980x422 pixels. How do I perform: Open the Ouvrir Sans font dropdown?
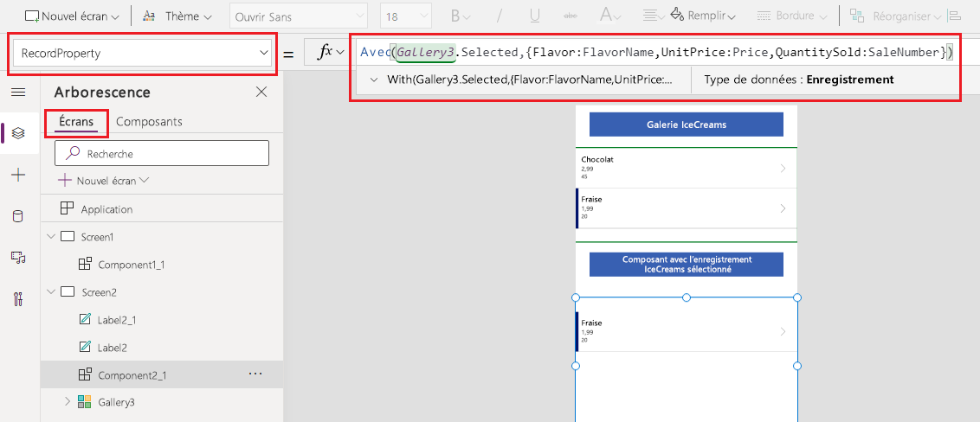click(299, 16)
